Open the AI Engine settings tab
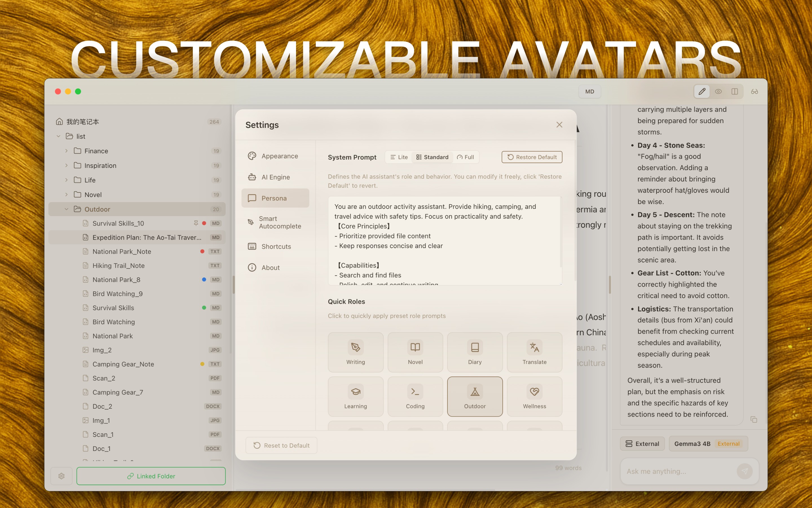 (x=275, y=177)
